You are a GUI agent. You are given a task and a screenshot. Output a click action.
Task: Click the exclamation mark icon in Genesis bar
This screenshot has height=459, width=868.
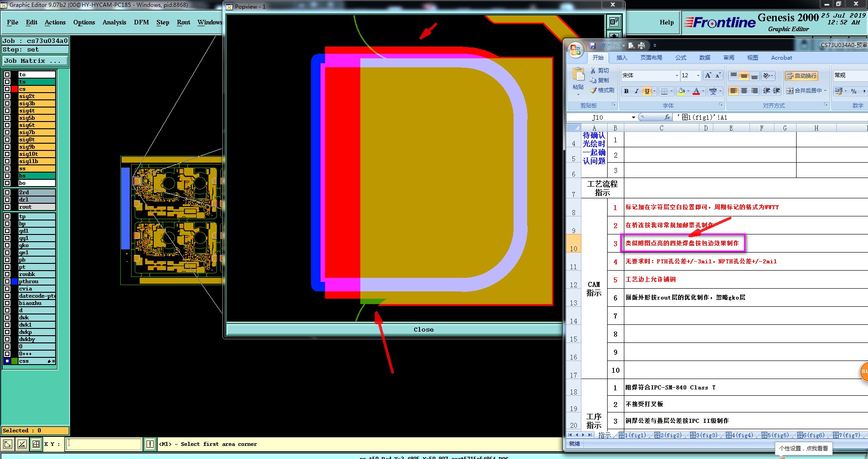[150, 444]
